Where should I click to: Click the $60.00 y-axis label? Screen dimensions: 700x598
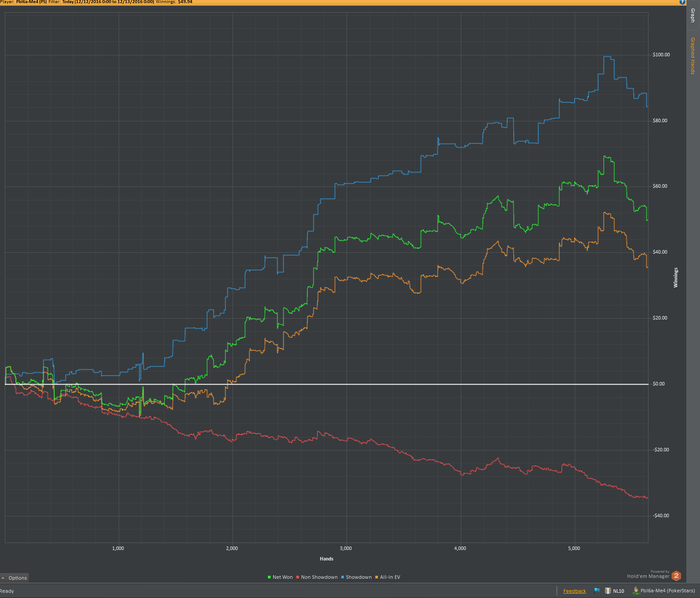click(x=660, y=186)
